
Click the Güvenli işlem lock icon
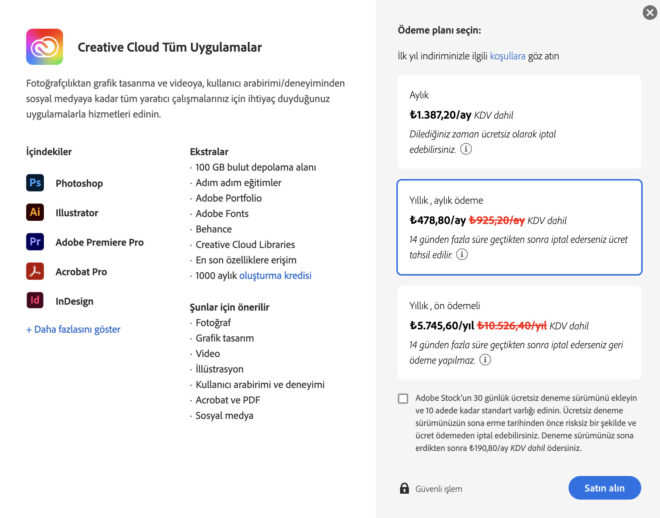(404, 488)
